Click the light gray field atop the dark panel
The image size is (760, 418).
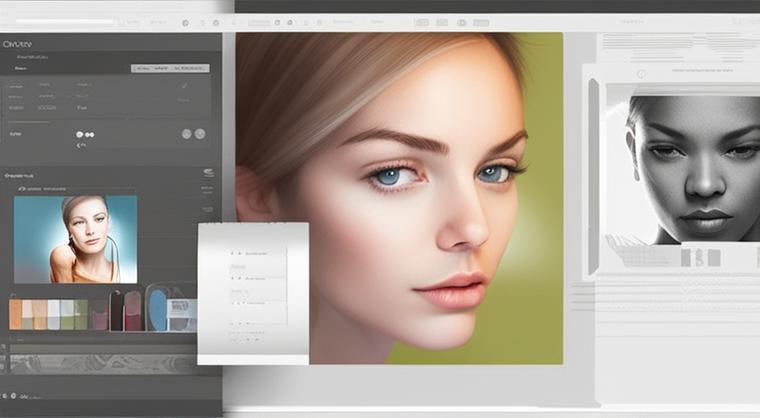pyautogui.click(x=170, y=68)
